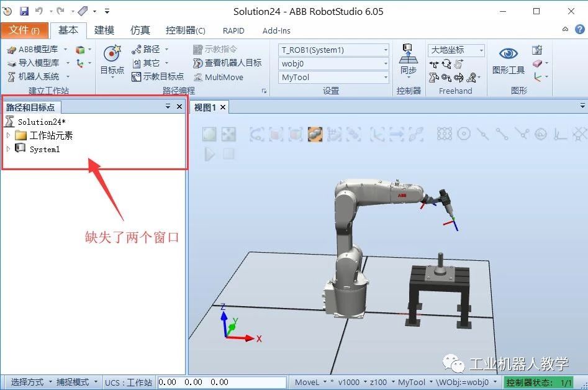588x390 pixels.
Task: Click the Other (其它) button
Action: 150,63
